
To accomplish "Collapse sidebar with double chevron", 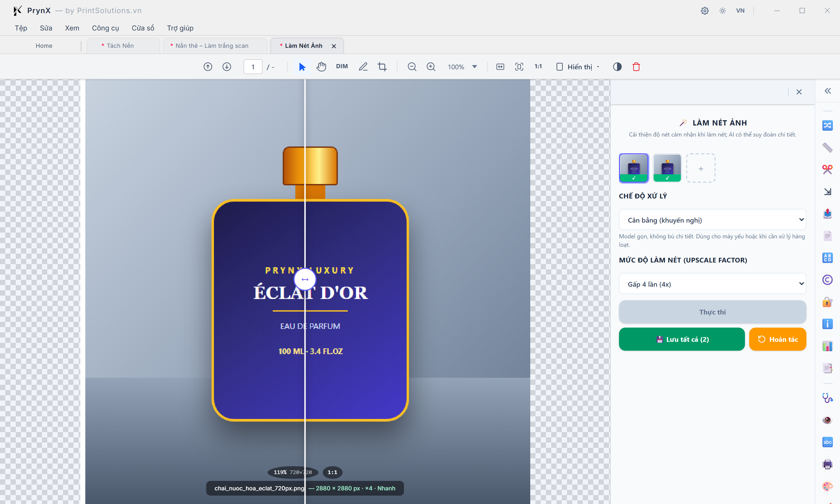I will click(x=827, y=91).
